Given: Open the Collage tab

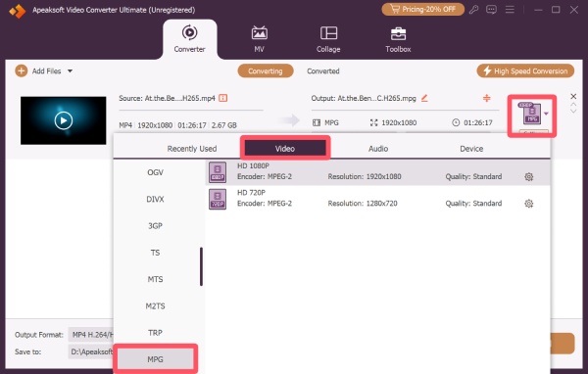Looking at the screenshot, I should tap(328, 39).
